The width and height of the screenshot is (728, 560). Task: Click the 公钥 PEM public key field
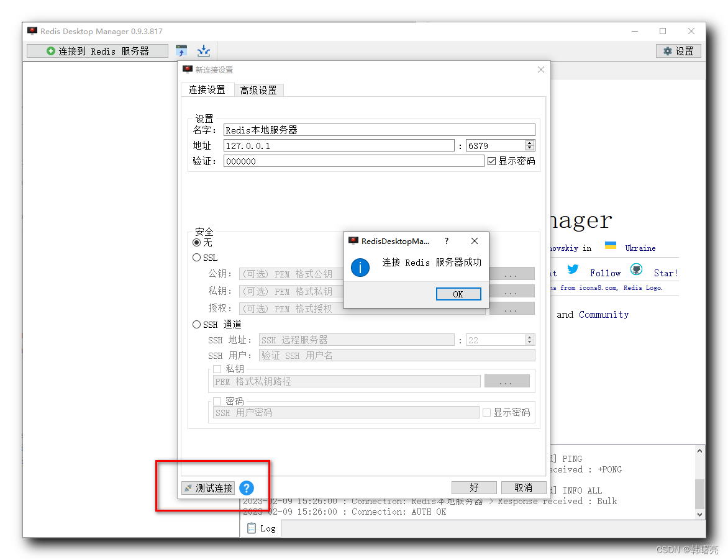tap(291, 274)
